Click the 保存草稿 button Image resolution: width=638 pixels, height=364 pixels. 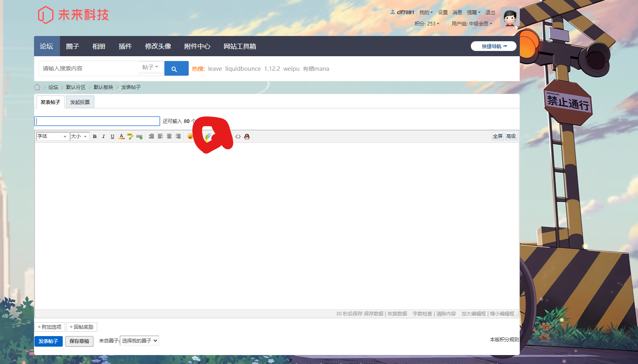pyautogui.click(x=79, y=341)
